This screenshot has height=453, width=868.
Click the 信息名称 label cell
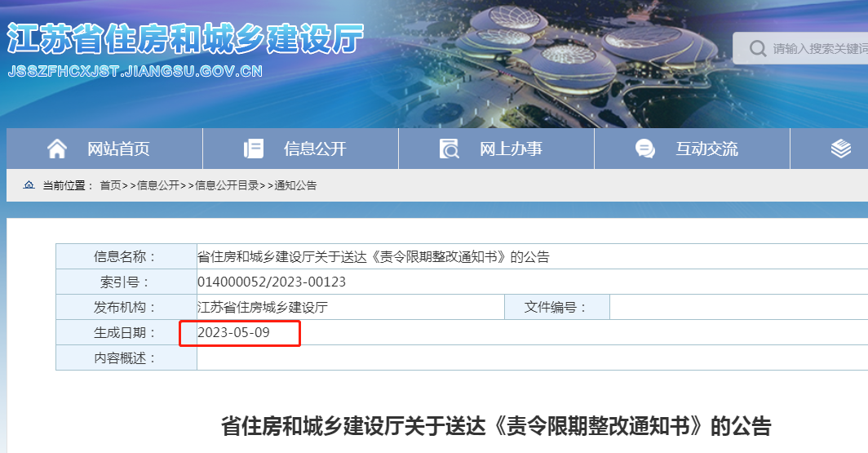[126, 256]
